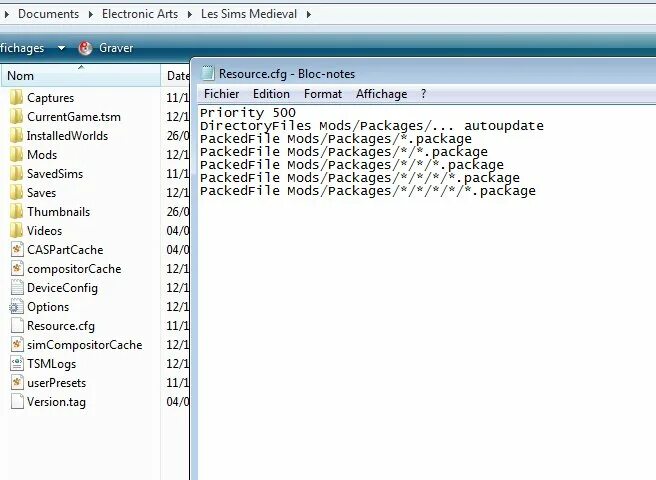Click the CASPartCache file icon

(17, 249)
